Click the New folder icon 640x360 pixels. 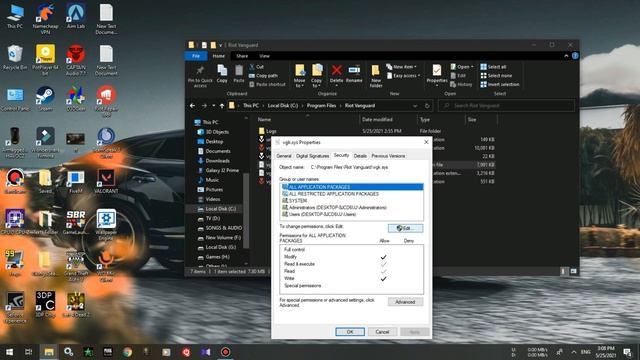[x=376, y=76]
